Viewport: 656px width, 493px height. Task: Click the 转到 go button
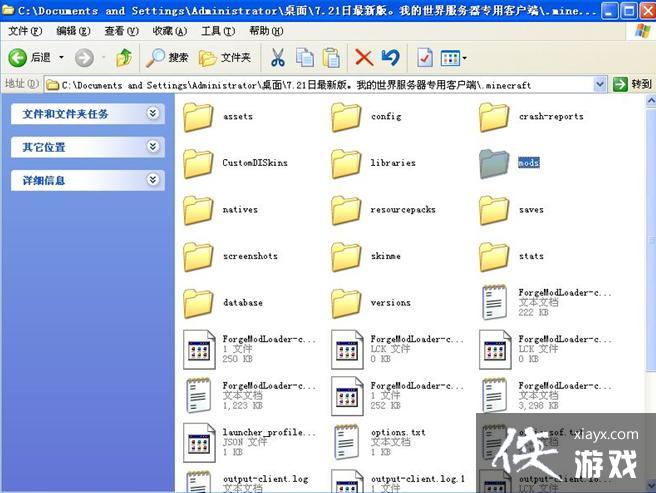click(632, 85)
